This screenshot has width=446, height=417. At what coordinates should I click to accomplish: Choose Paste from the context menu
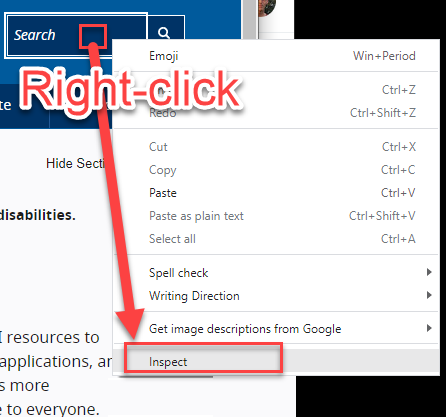[276, 193]
